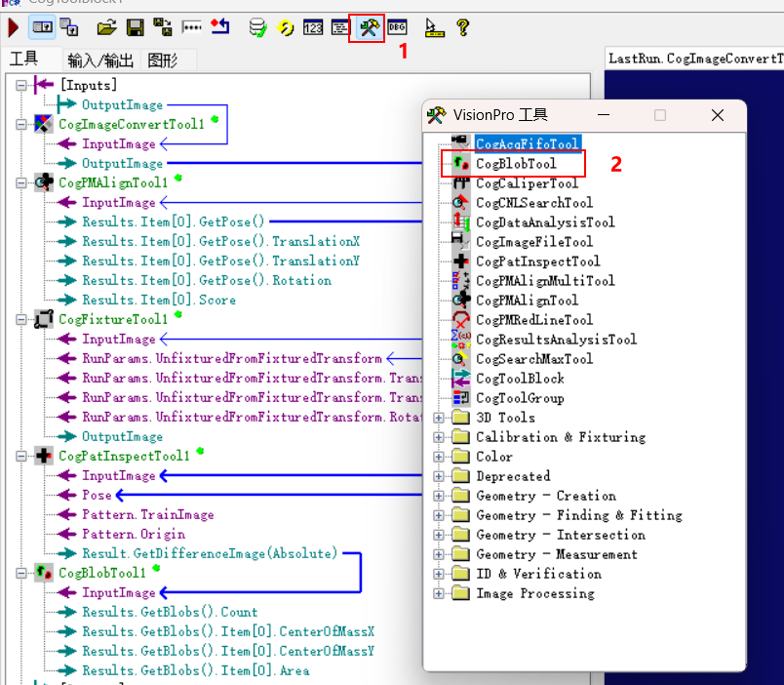Select Pattern.Origin input row

point(134,534)
